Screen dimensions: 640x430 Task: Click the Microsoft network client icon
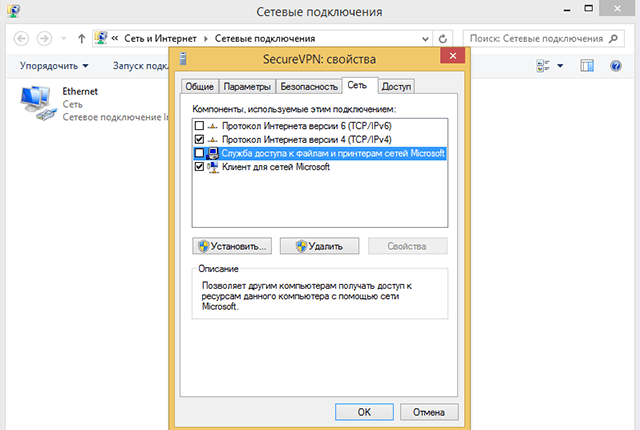click(213, 167)
